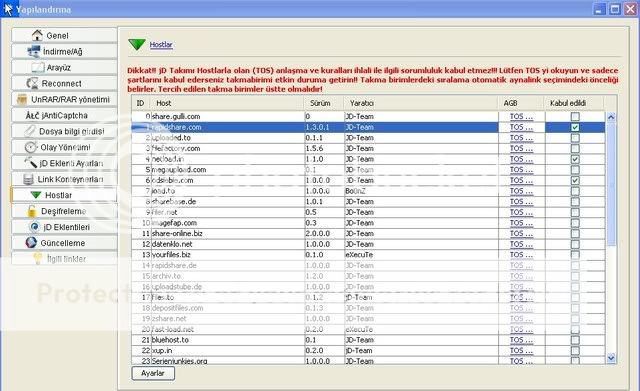Click the scrollbar down arrow of host table
Image resolution: width=640 pixels, height=391 pixels.
point(611,358)
